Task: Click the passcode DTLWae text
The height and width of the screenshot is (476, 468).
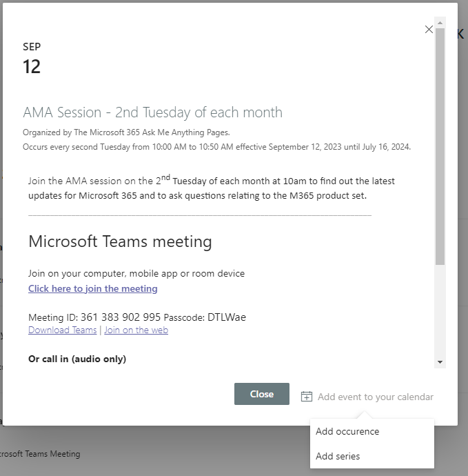Action: (x=227, y=317)
